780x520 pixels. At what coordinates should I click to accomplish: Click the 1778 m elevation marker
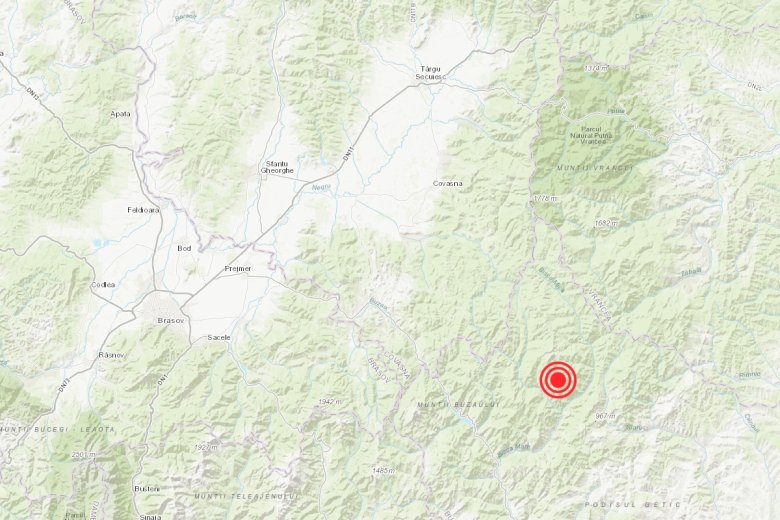tap(545, 199)
